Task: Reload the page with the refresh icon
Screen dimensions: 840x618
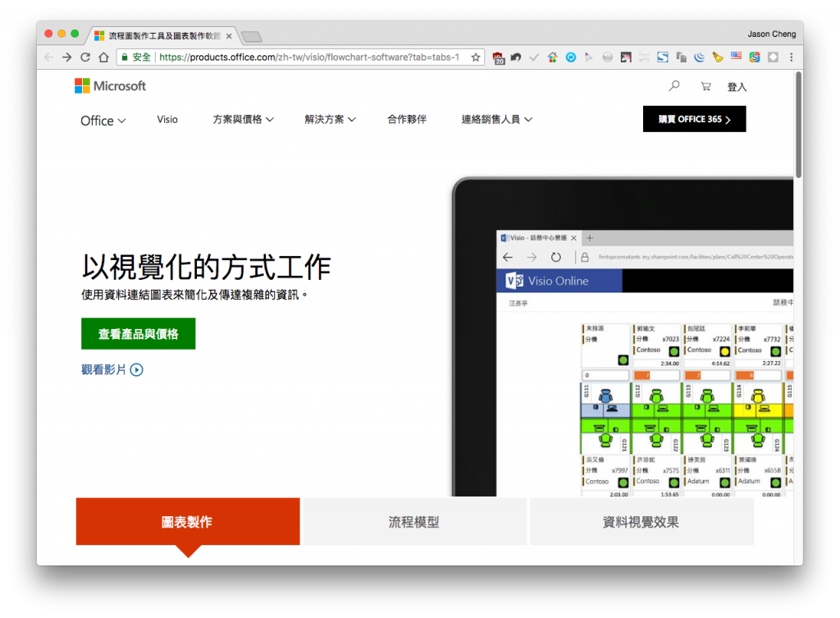Action: (85, 57)
